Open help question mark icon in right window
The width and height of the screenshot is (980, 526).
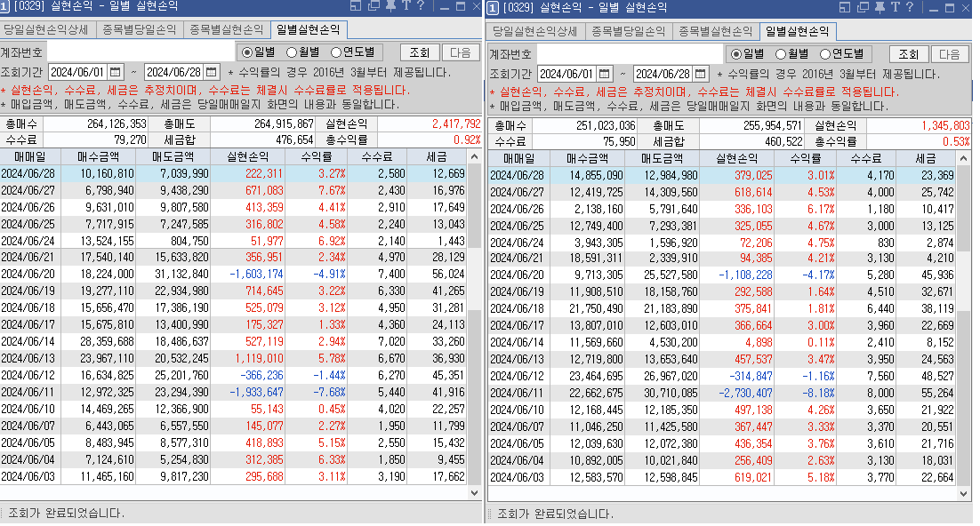coord(910,7)
